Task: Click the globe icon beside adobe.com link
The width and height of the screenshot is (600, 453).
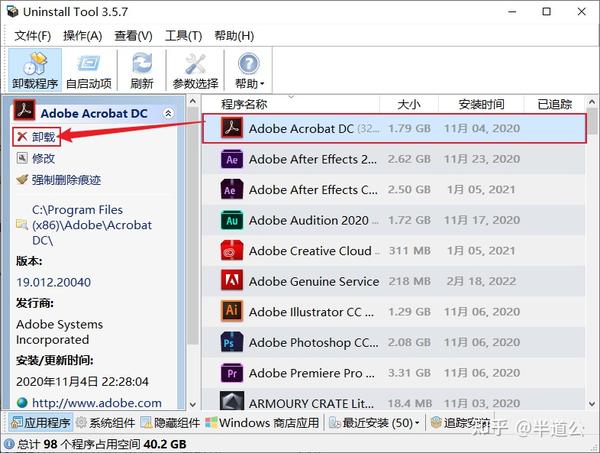Action: (22, 402)
